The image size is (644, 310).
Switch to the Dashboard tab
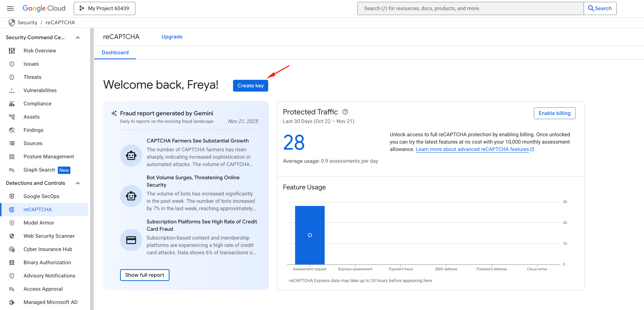pyautogui.click(x=115, y=52)
